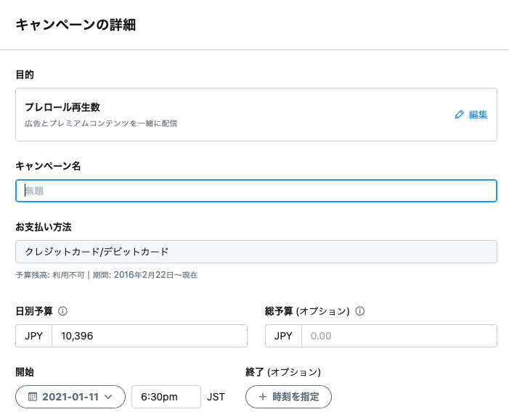Open the start date 2021-01-11 picker

coord(70,397)
